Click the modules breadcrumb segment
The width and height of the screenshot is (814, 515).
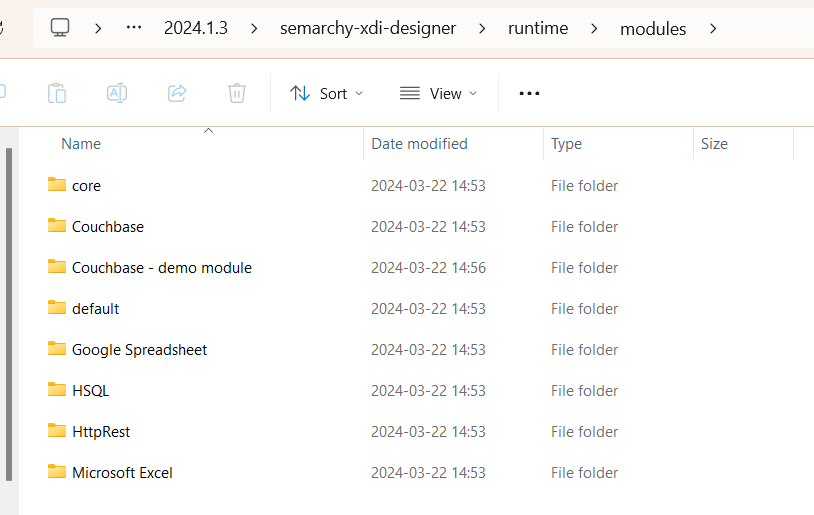(653, 29)
